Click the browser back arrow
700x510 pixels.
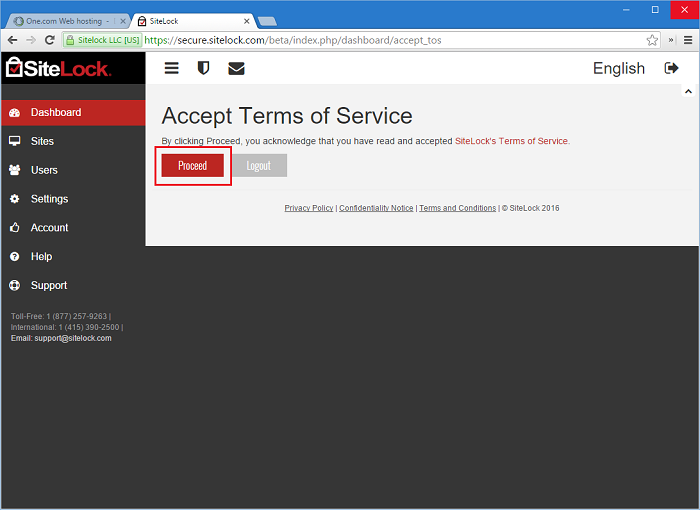click(x=12, y=40)
